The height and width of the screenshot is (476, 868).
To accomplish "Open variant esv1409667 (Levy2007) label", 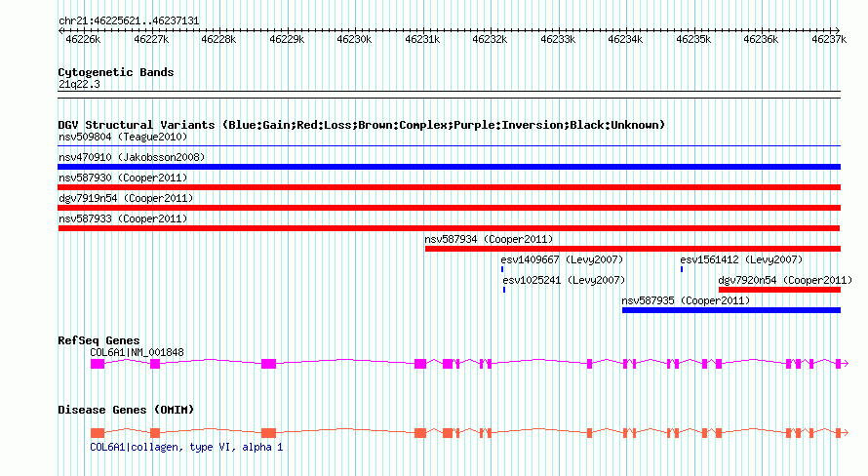I will pos(562,259).
